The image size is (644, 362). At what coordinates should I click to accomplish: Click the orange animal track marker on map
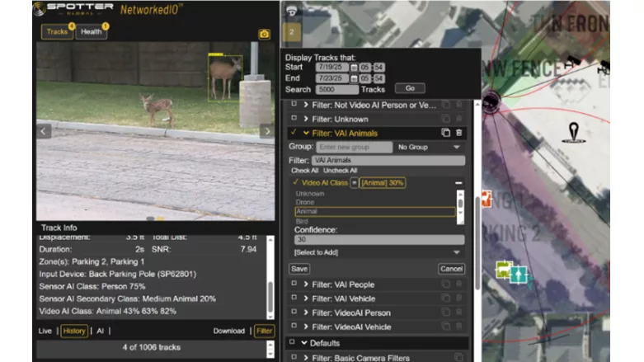487,200
